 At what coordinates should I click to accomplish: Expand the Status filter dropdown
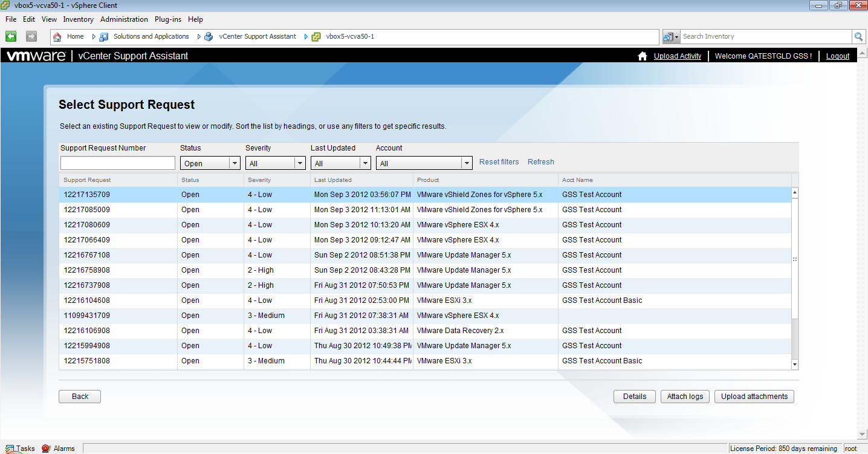pyautogui.click(x=235, y=163)
